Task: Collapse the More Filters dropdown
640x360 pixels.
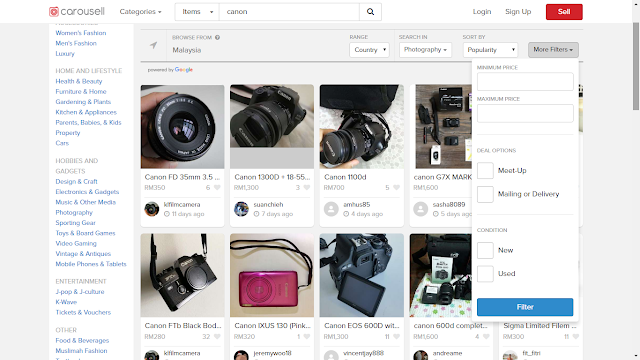Action: [553, 50]
